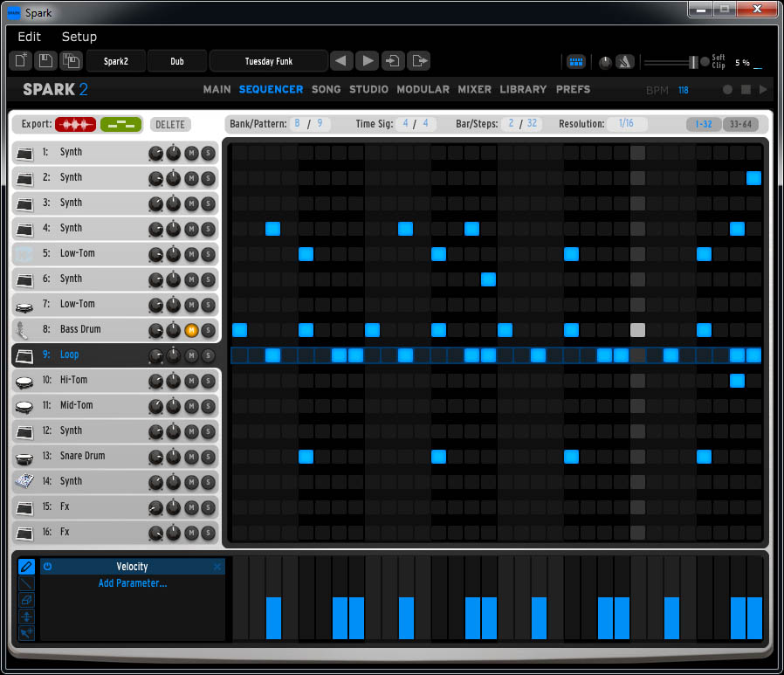
Task: Open the Tuesday Funk preset selector
Action: coord(269,61)
